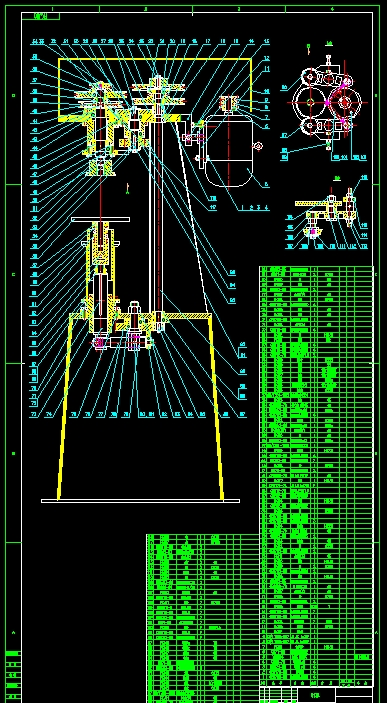
Task: Click the tall parts list table on the right side
Action: coord(317,475)
